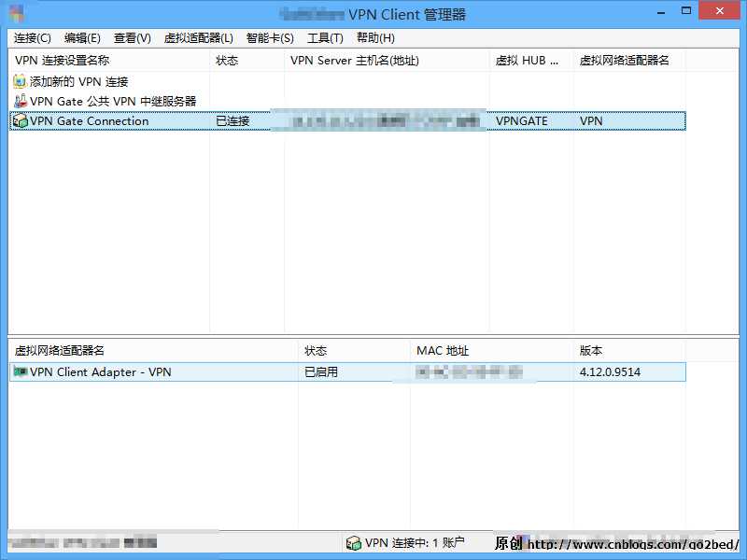
Task: Open the 帮助(H) menu
Action: click(x=375, y=38)
